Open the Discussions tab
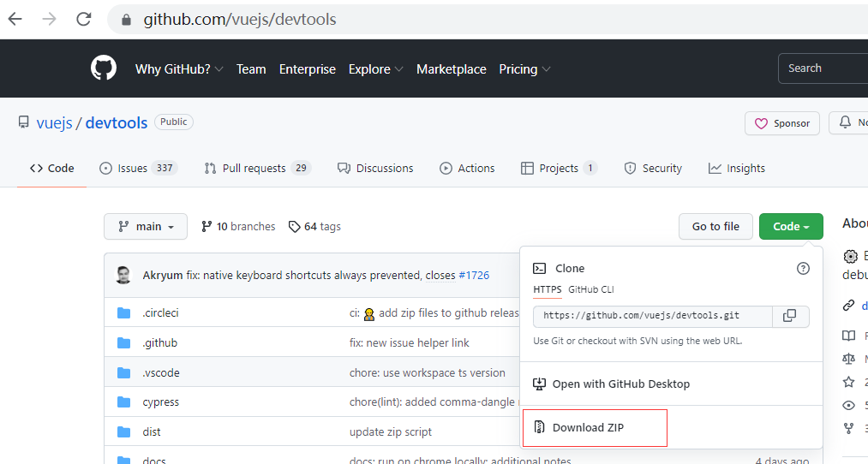This screenshot has width=868, height=464. (x=375, y=168)
